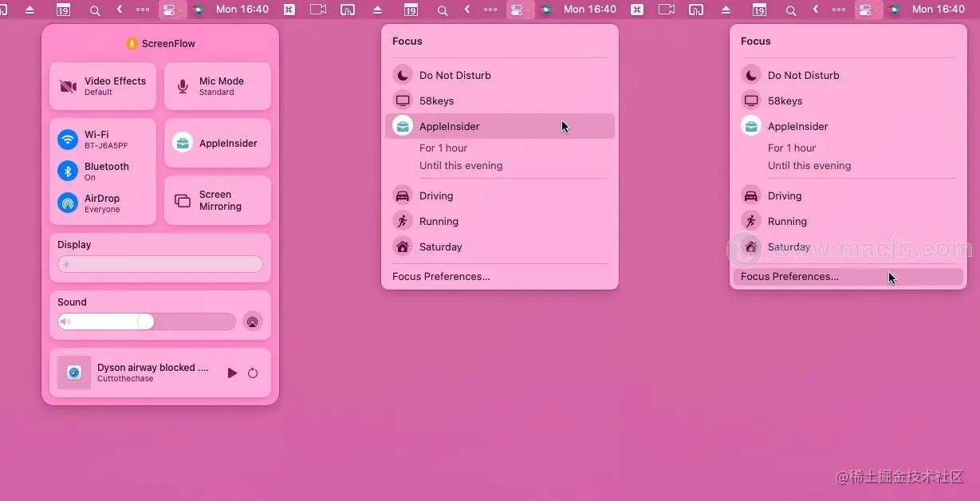Choose 'Until this evening' in the right Focus menu
Viewport: 980px width, 501px height.
809,165
